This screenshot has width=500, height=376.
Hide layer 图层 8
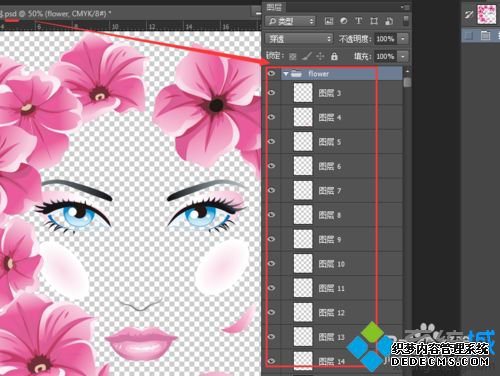[x=272, y=215]
